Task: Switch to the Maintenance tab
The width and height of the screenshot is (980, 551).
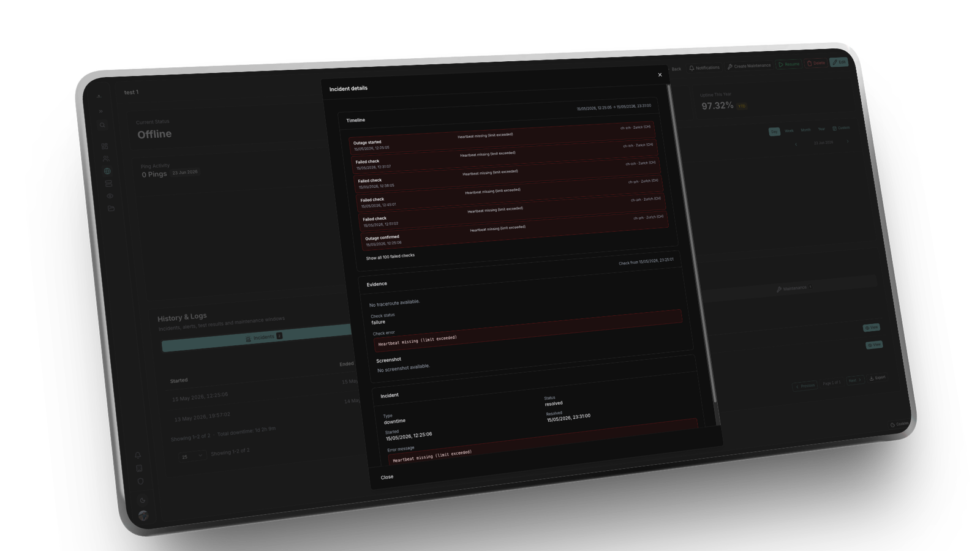Action: [x=793, y=288]
